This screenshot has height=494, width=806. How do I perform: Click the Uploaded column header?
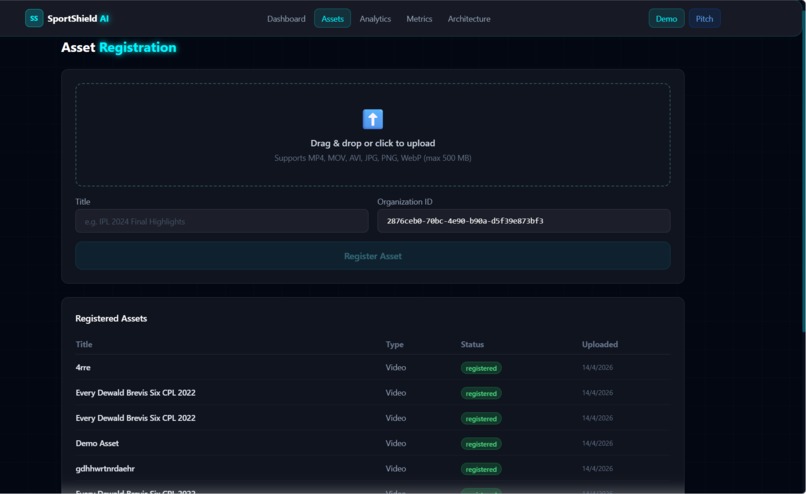coord(600,344)
